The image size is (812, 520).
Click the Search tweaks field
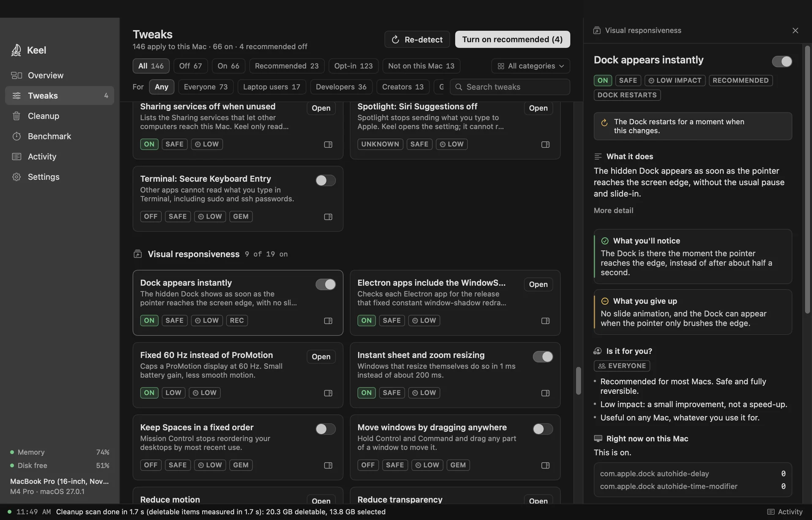coord(510,87)
